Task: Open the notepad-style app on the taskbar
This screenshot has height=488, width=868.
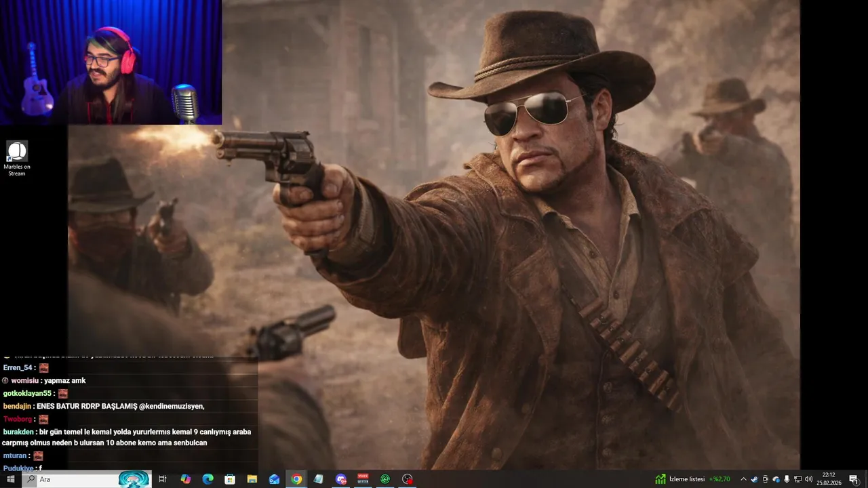Action: (318, 479)
